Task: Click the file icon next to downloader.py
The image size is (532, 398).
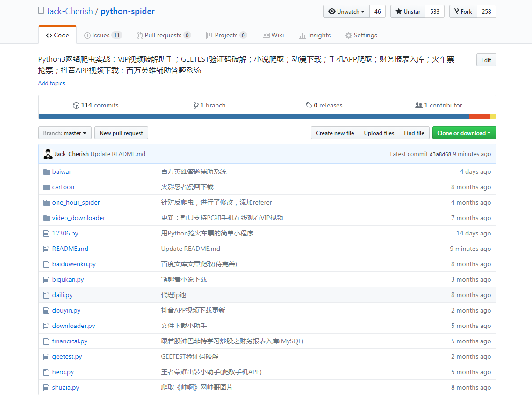Action: (x=46, y=326)
